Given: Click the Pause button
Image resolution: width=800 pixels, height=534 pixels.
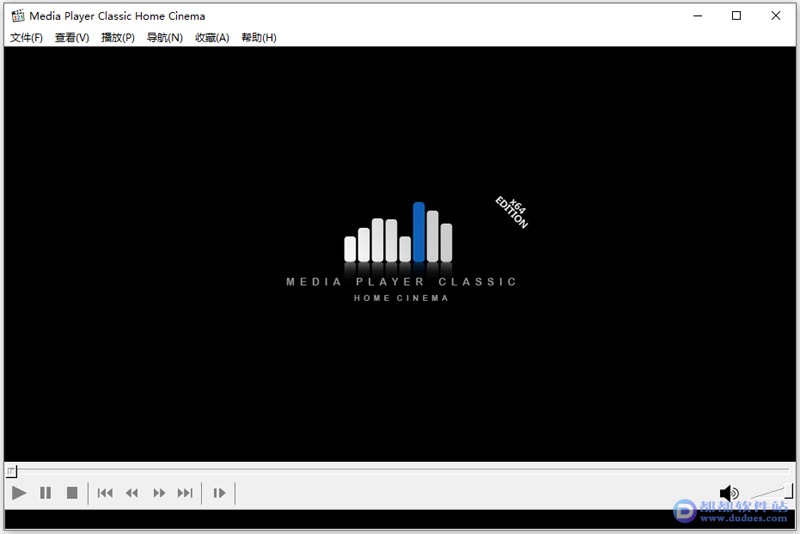Looking at the screenshot, I should (45, 493).
